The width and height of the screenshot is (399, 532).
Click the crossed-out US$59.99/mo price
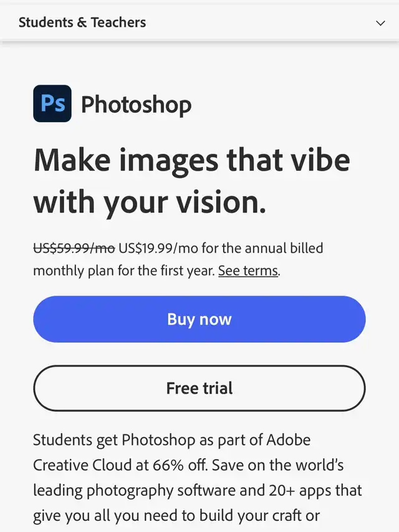[74, 249]
